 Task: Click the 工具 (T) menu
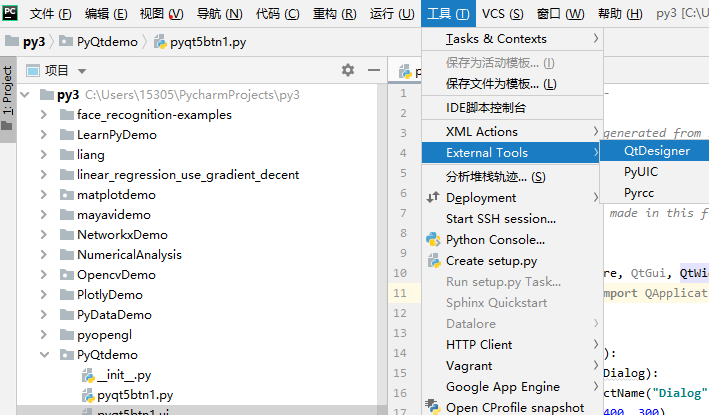coord(448,14)
